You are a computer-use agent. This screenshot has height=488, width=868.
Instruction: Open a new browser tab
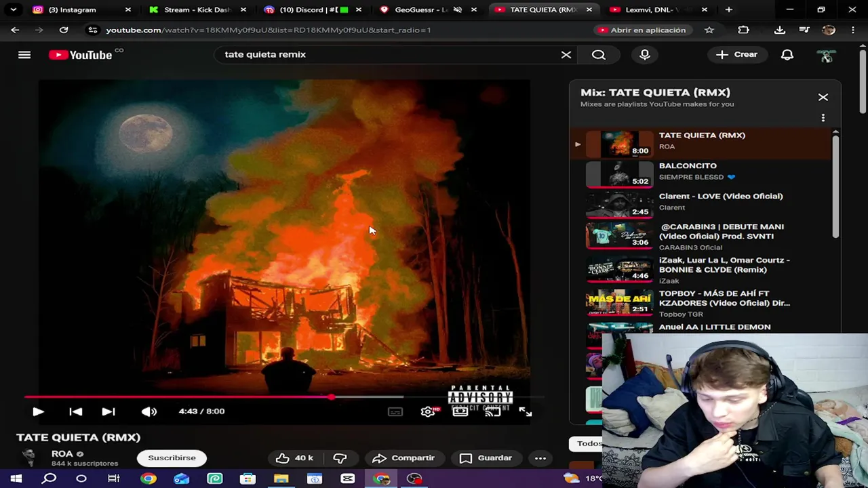coord(729,9)
